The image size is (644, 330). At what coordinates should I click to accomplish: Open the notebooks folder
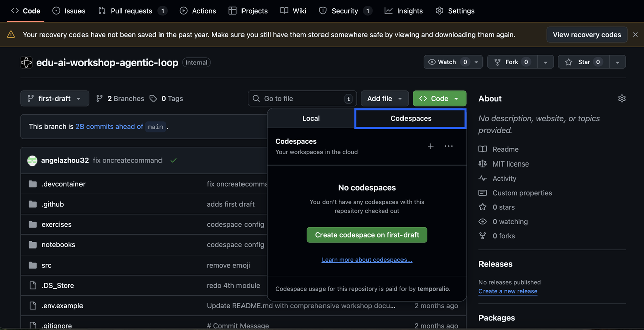coord(58,244)
